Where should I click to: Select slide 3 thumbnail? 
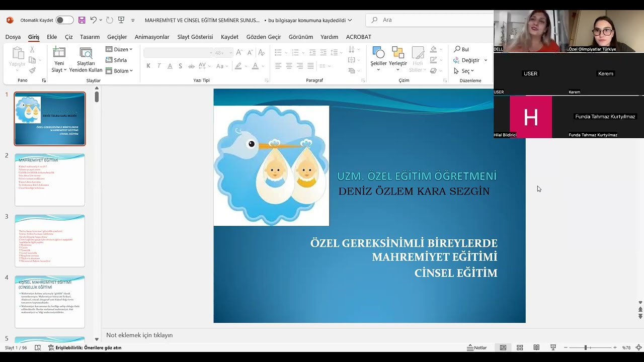point(50,241)
